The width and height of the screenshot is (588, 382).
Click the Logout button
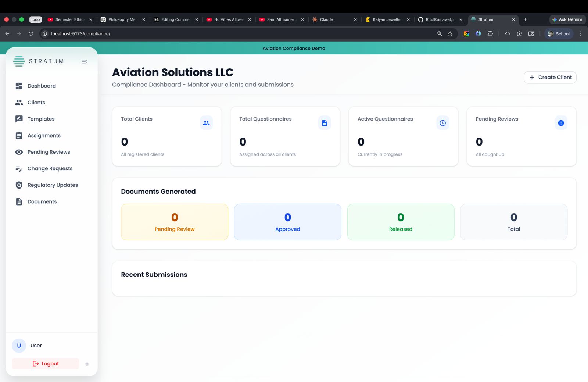(x=45, y=363)
